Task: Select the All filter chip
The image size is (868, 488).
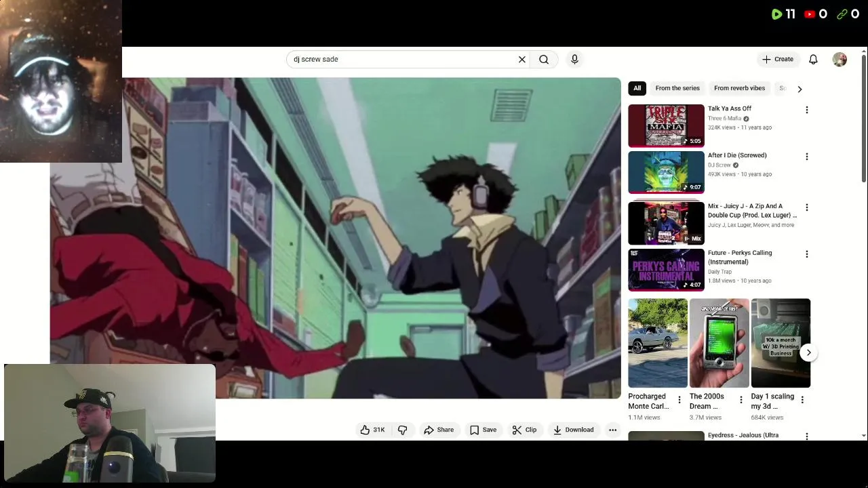Action: (637, 88)
